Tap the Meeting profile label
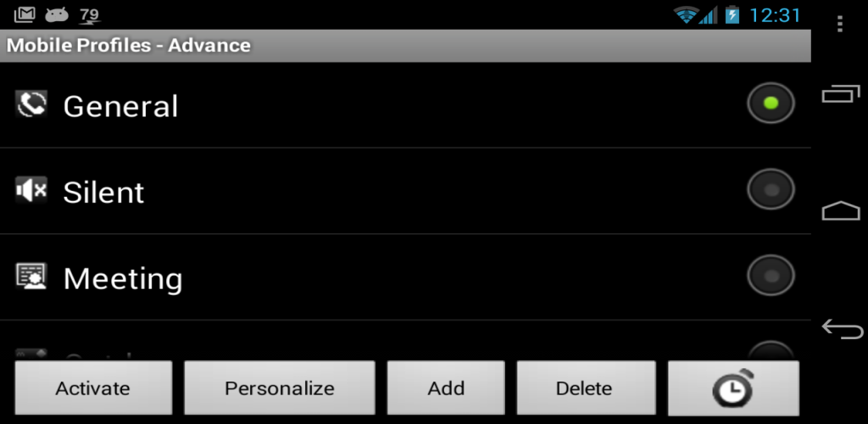 123,278
